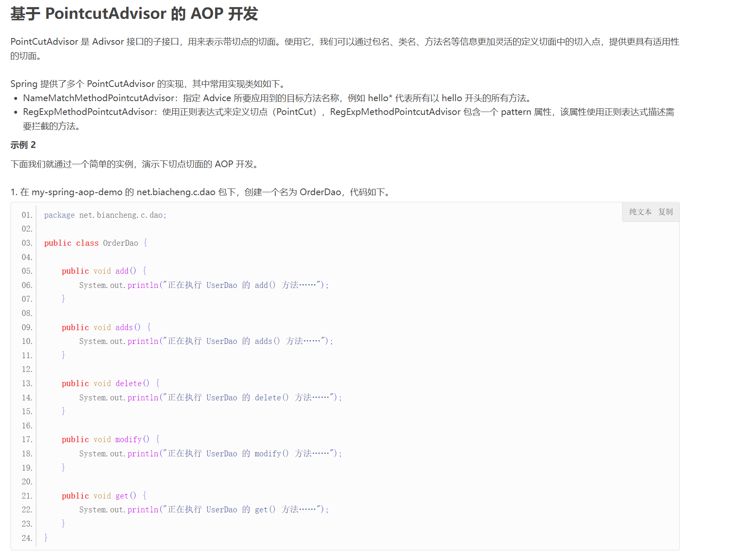The height and width of the screenshot is (560, 732).
Task: Click the 纯文本 plain text button
Action: [x=640, y=212]
